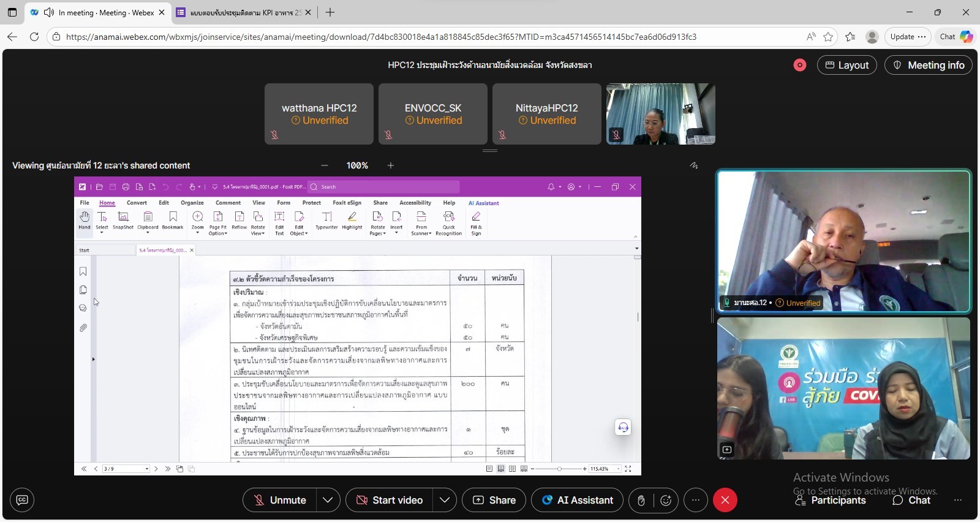Open the reactions smiley icon

tap(666, 501)
